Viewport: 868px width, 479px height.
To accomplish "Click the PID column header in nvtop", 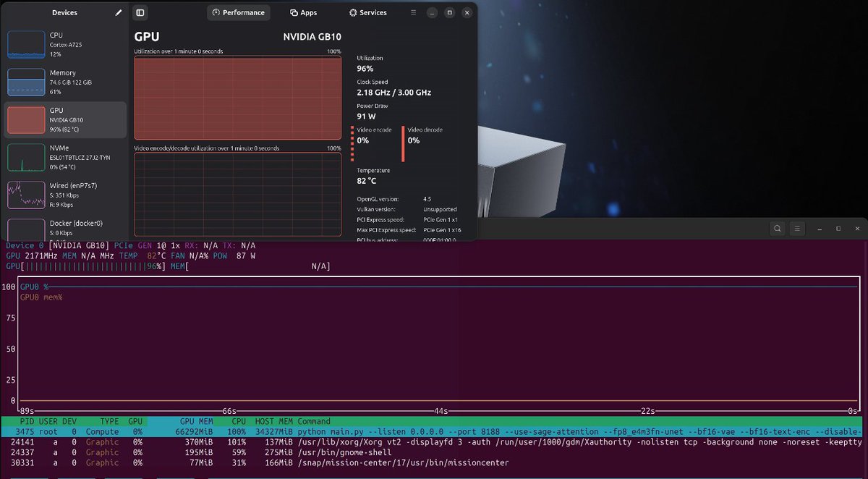I will [27, 421].
